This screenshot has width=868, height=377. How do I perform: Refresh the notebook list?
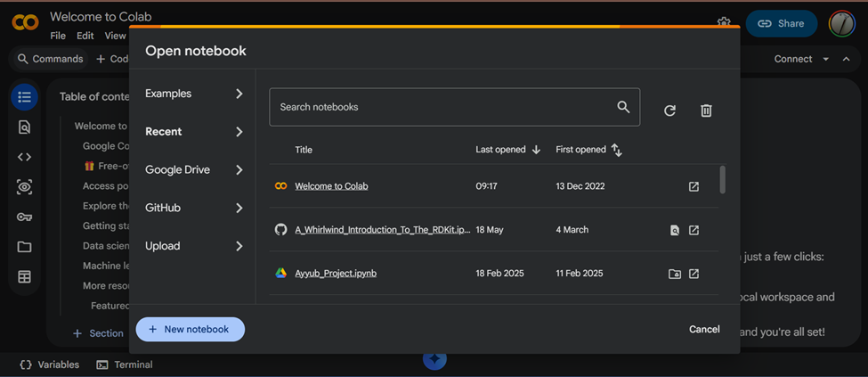coord(669,111)
